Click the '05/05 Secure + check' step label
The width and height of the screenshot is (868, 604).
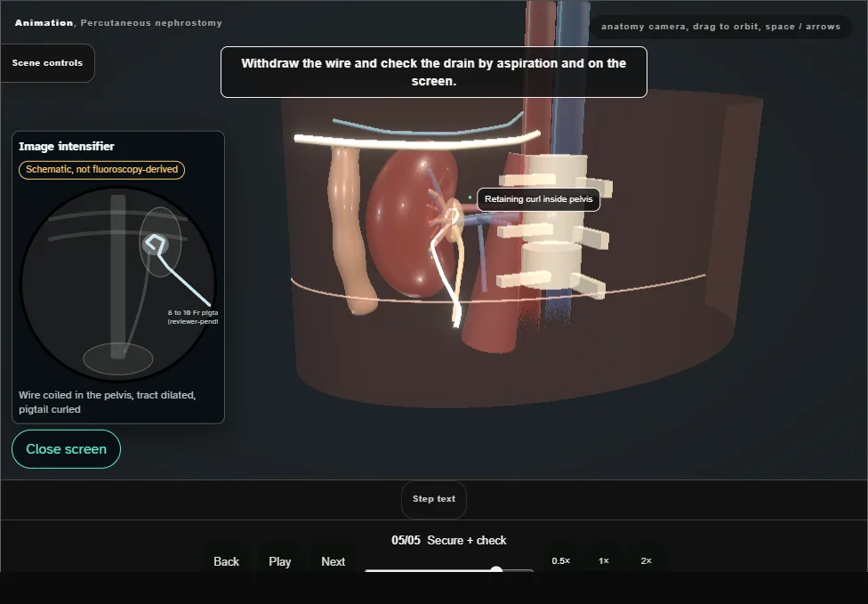point(449,540)
